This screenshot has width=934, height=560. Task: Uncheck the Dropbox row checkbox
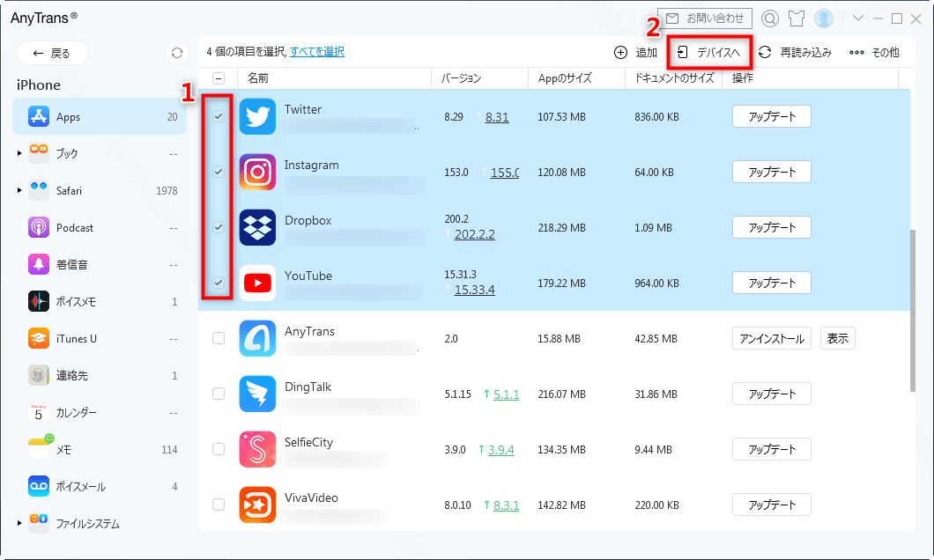coord(219,227)
